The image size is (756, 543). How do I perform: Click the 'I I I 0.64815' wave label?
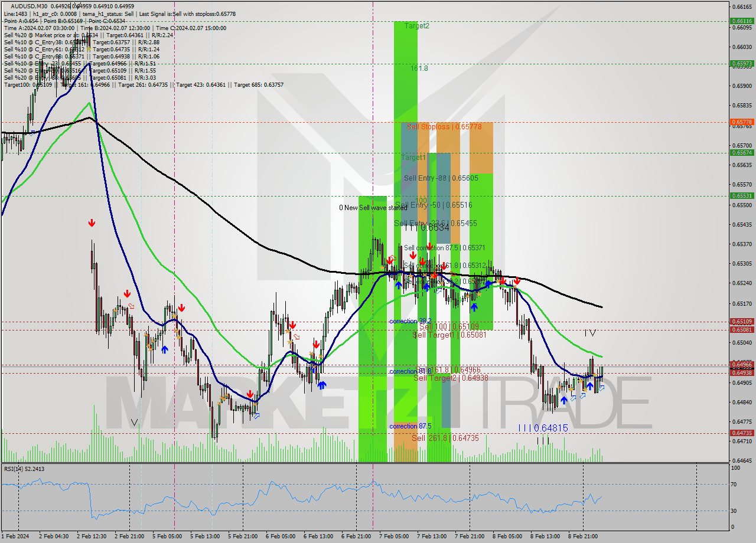coord(543,428)
